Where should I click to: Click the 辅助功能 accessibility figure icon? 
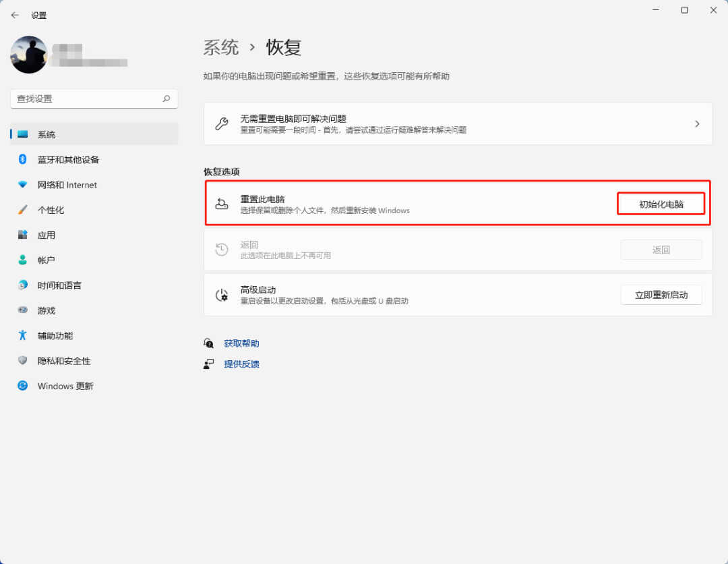point(22,335)
